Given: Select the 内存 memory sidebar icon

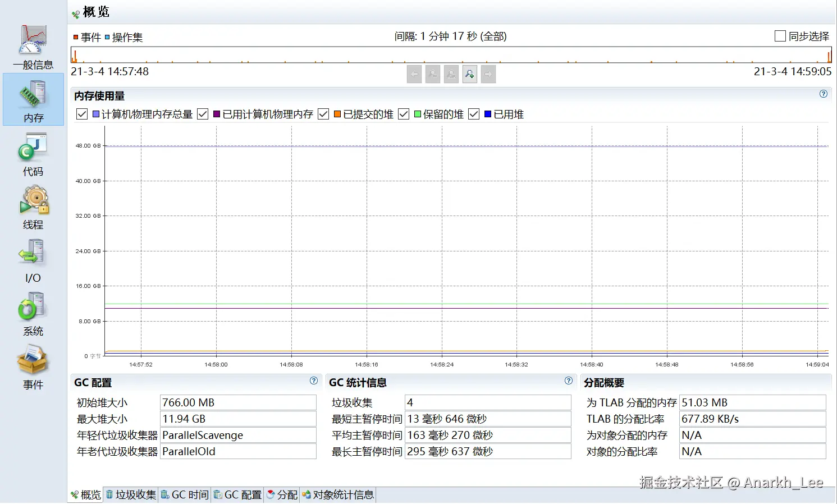Looking at the screenshot, I should (33, 100).
